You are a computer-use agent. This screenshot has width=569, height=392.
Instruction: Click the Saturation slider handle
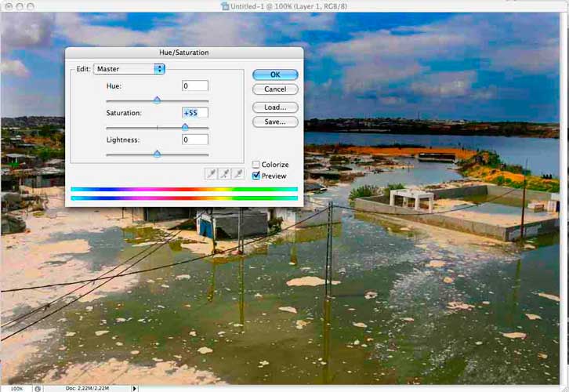pos(185,127)
